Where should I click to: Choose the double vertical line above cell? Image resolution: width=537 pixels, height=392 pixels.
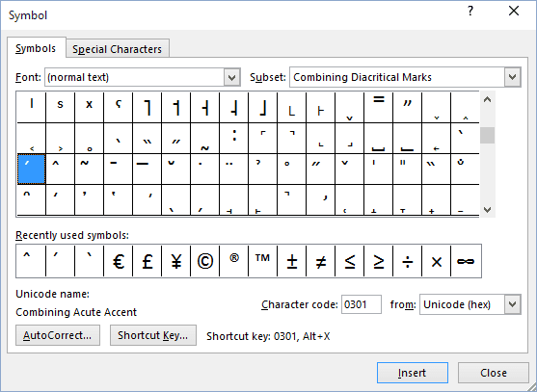(408, 169)
